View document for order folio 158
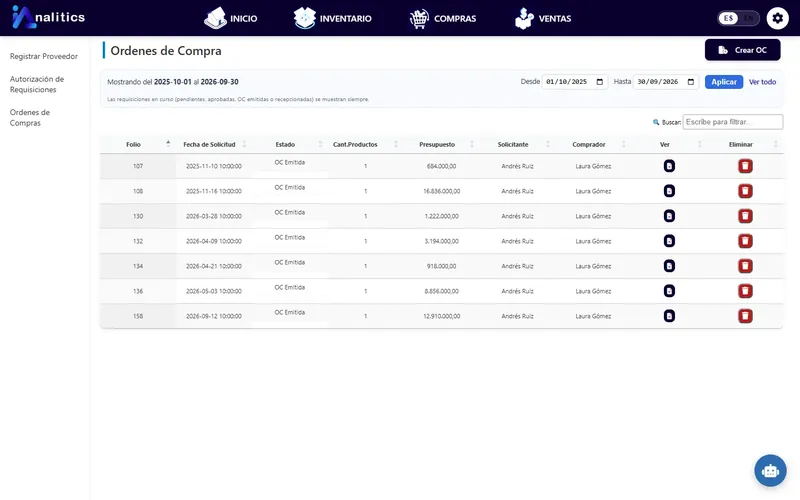800x500 pixels. coord(669,316)
